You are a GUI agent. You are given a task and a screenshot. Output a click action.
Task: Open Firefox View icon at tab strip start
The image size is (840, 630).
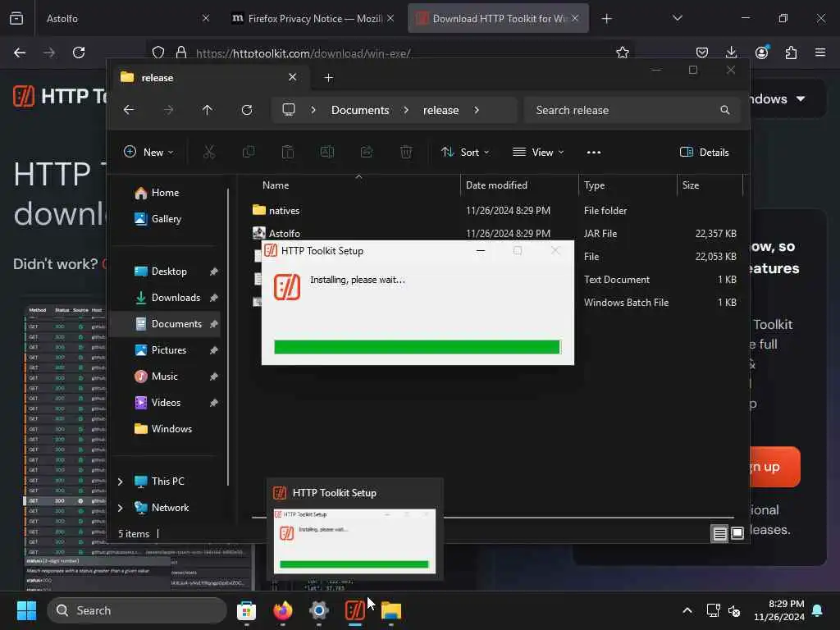click(x=16, y=18)
